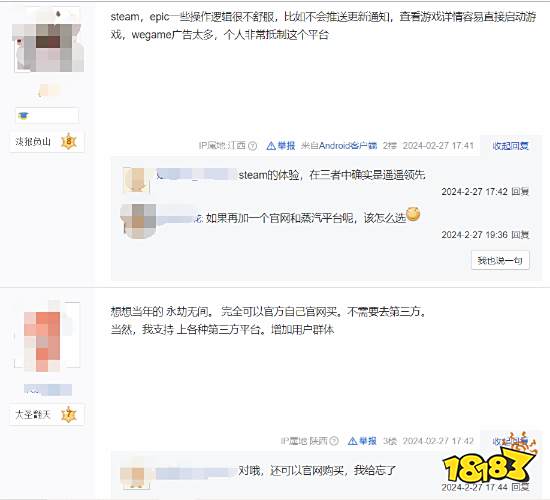Collapse replies on the floor 3 post

click(510, 441)
